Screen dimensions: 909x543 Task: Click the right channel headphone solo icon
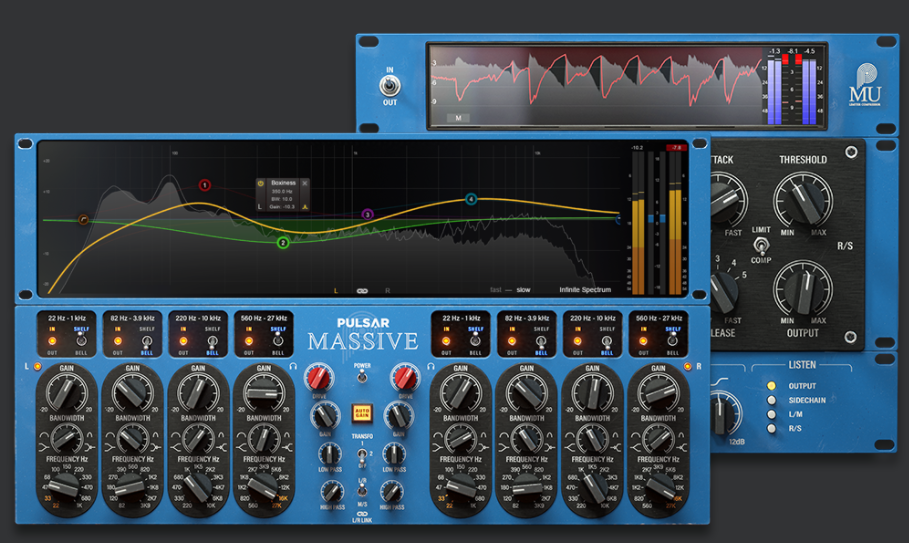point(432,366)
